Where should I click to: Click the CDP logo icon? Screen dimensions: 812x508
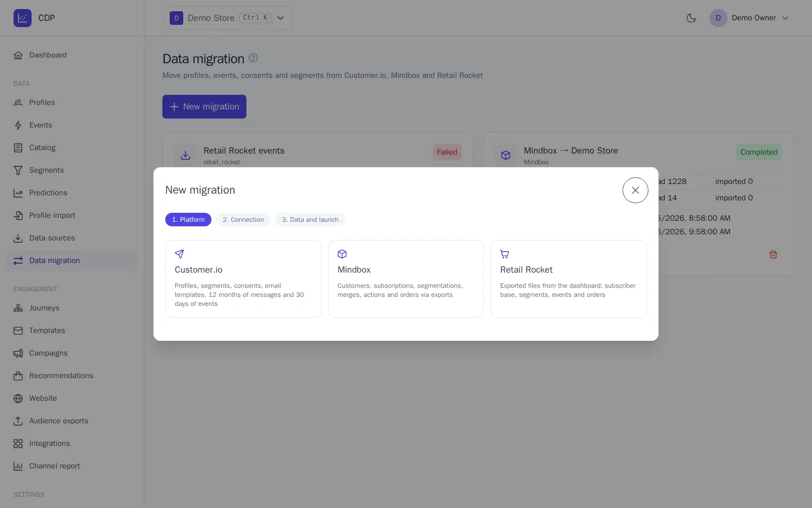tap(23, 18)
